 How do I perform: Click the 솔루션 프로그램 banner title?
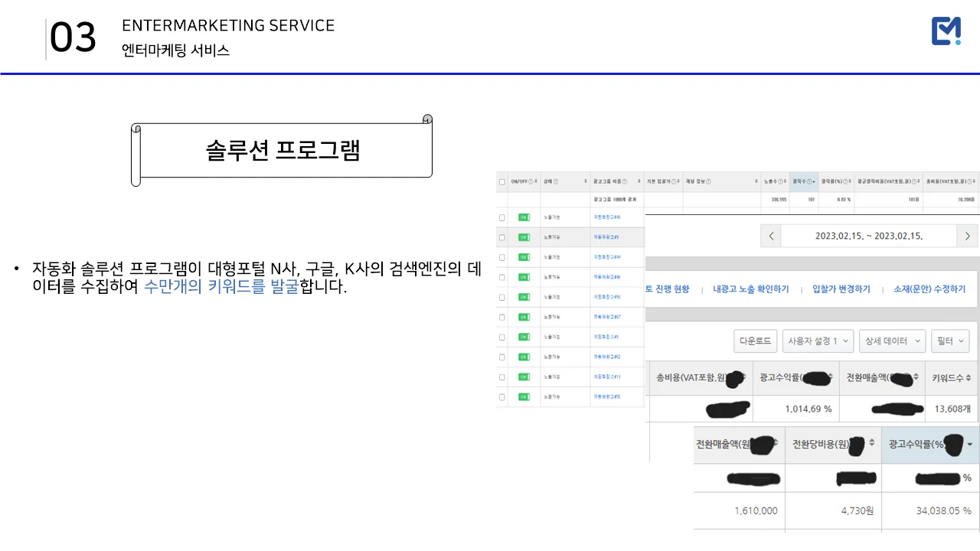click(x=283, y=150)
